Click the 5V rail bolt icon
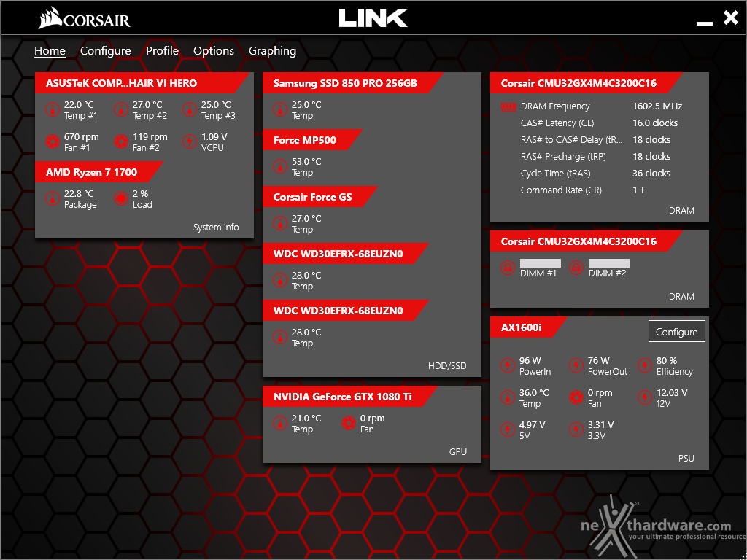Viewport: 747px width, 560px height. pos(508,429)
